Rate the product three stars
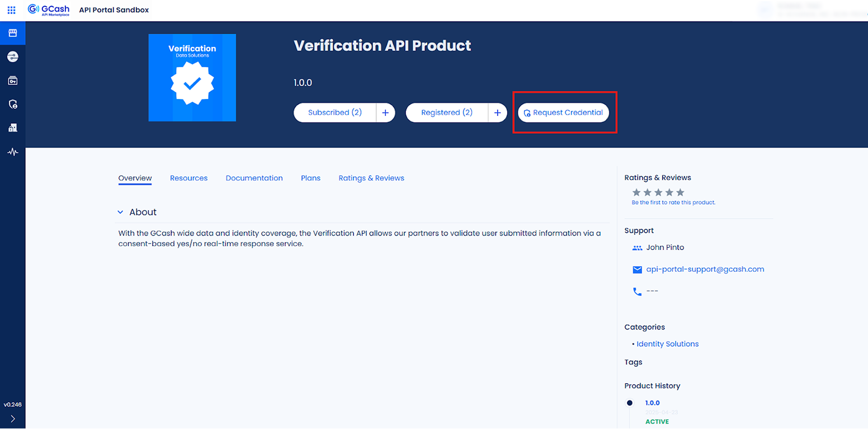868x429 pixels. (x=658, y=192)
